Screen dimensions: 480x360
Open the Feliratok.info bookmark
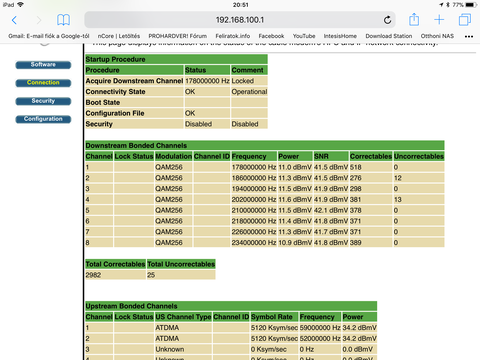tap(233, 36)
